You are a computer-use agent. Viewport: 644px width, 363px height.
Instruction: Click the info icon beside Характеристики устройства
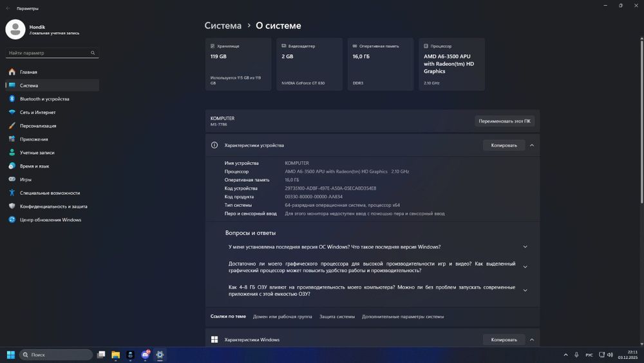click(214, 145)
